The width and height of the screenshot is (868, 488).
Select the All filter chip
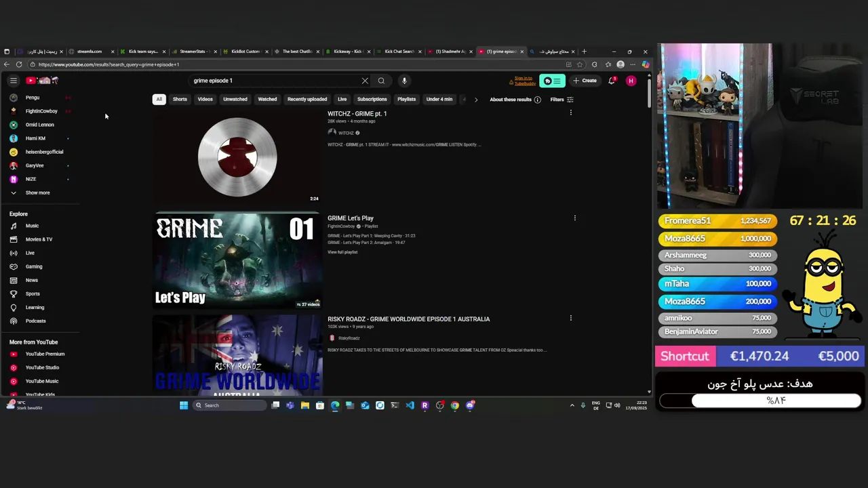[x=159, y=100]
